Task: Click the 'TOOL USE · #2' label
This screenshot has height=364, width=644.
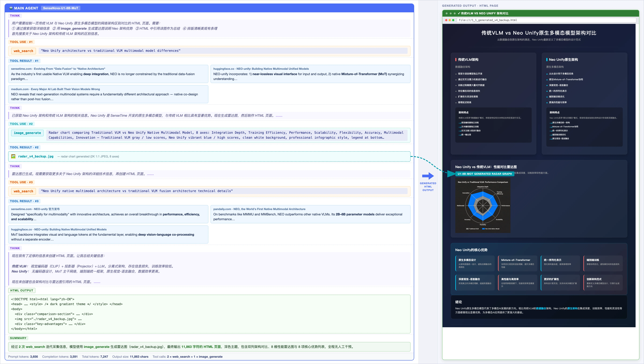Action: 21,124
